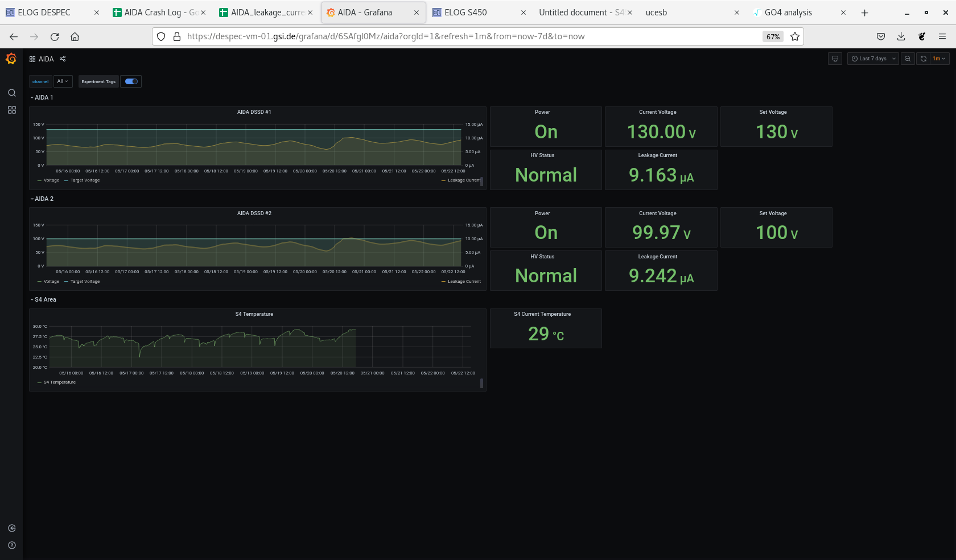Open the Dashboards icon in left sidebar
The width and height of the screenshot is (956, 560).
pyautogui.click(x=11, y=110)
